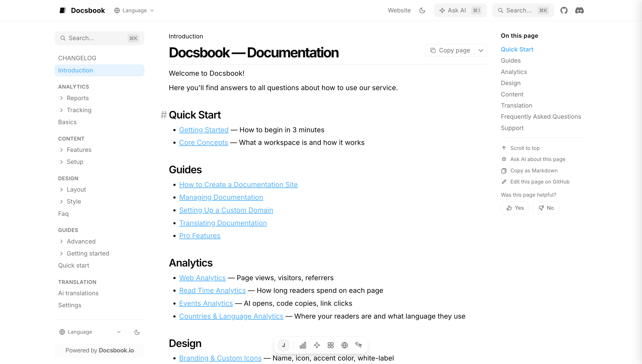Open Settings page in sidebar
The width and height of the screenshot is (642, 364).
[69, 305]
